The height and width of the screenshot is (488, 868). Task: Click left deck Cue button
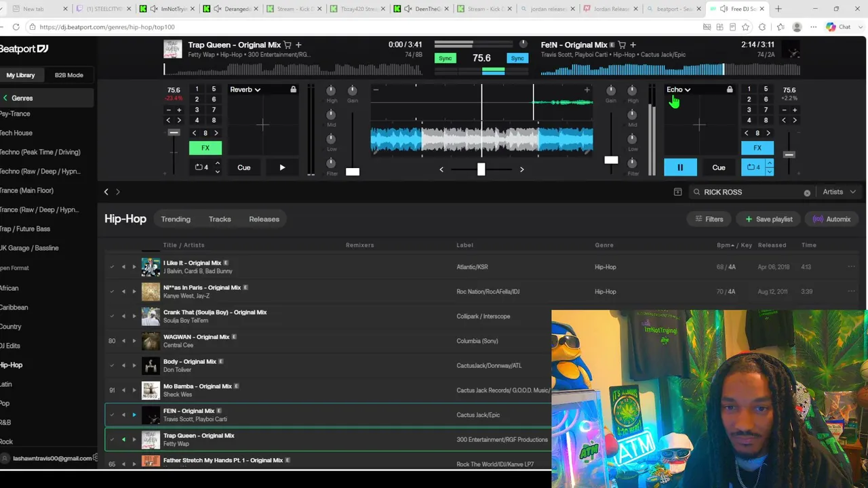tap(244, 167)
